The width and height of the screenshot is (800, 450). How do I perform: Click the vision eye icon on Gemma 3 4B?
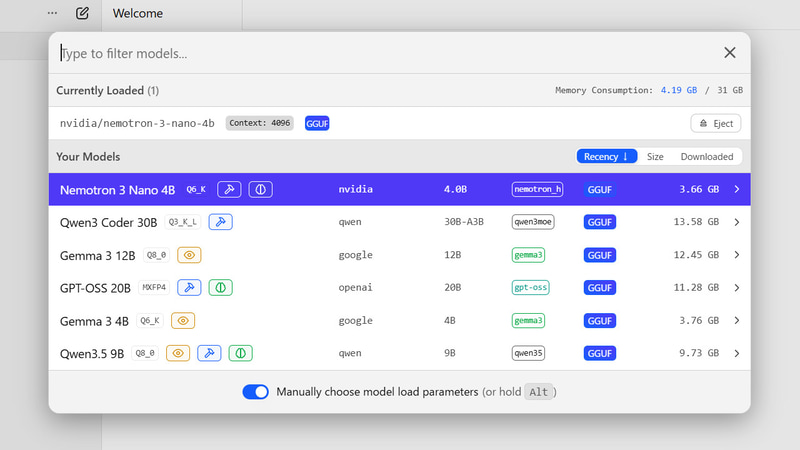(183, 321)
